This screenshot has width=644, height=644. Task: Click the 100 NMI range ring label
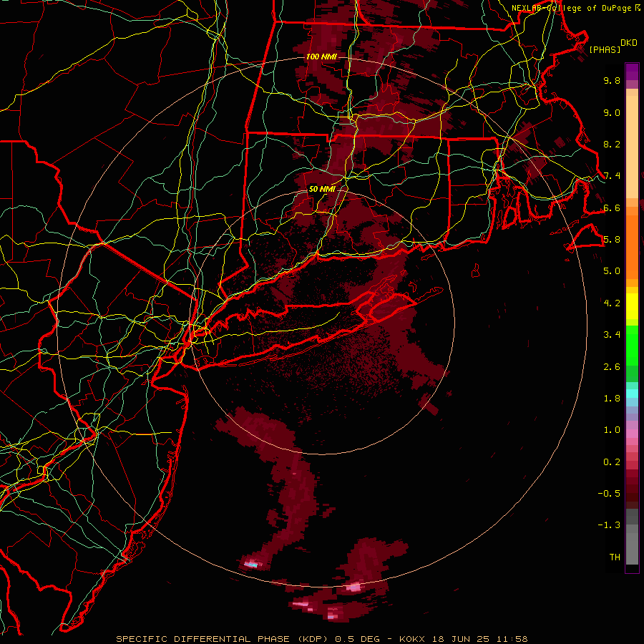point(321,57)
